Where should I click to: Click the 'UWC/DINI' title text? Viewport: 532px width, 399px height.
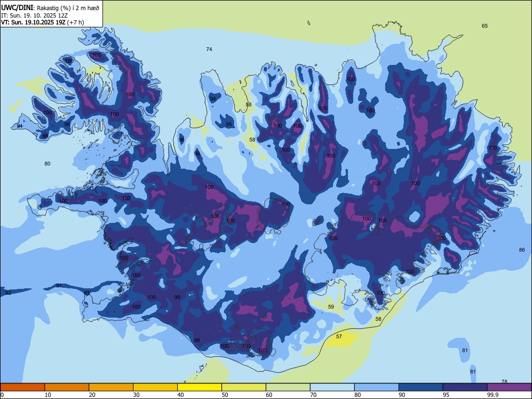tap(17, 7)
